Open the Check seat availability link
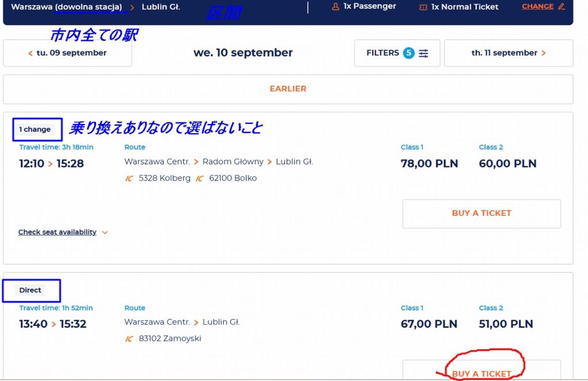Screen dimensions: 588x381 click(57, 232)
